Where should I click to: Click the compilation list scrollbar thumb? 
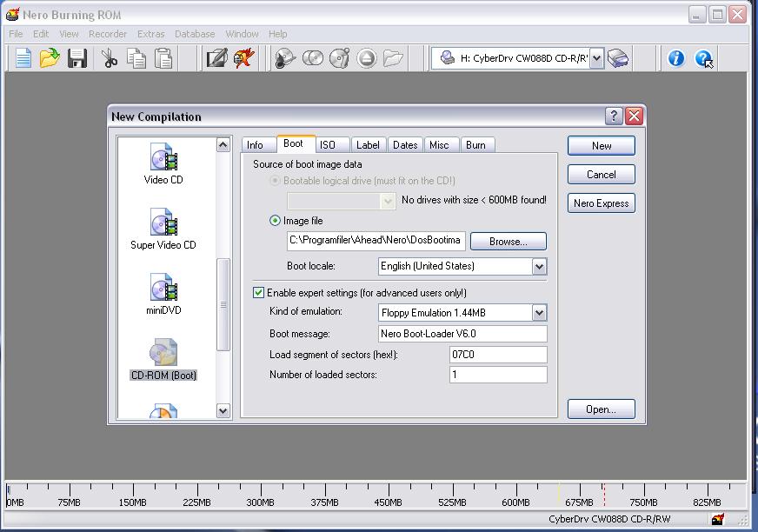point(223,304)
